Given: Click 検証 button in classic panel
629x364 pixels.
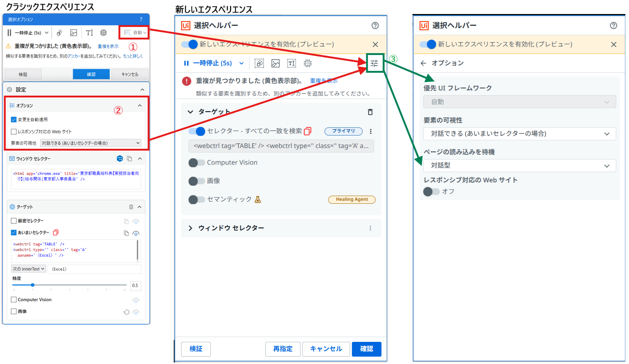Looking at the screenshot, I should (x=23, y=74).
